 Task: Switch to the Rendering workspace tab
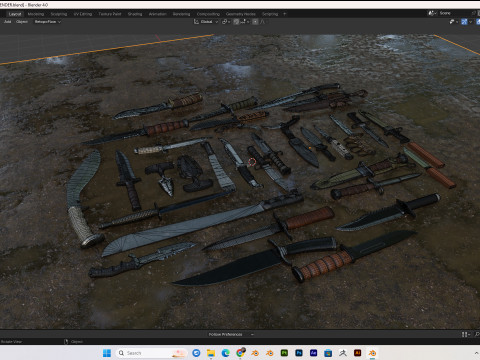point(181,14)
